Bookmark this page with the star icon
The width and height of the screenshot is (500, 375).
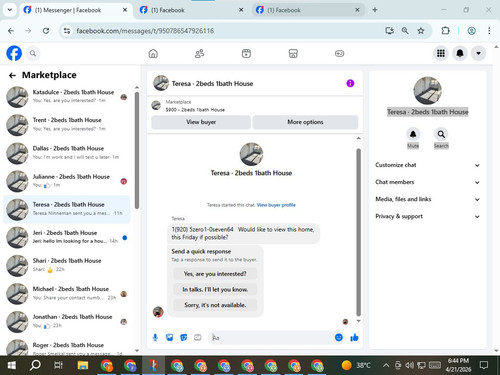[x=421, y=31]
